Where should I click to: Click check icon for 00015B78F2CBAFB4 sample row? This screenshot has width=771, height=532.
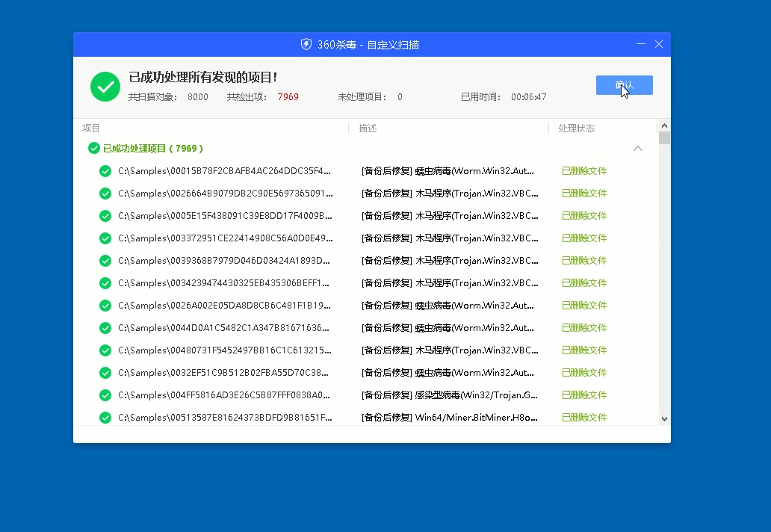click(105, 171)
